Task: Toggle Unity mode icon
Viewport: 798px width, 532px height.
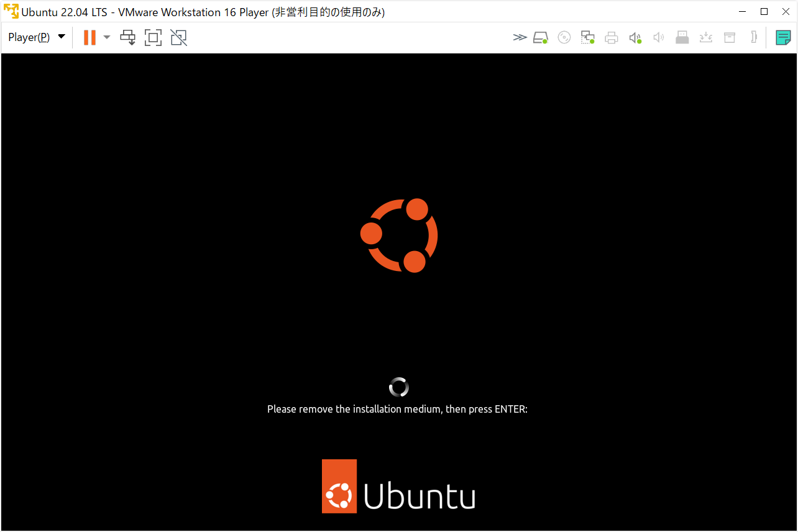Action: [179, 38]
